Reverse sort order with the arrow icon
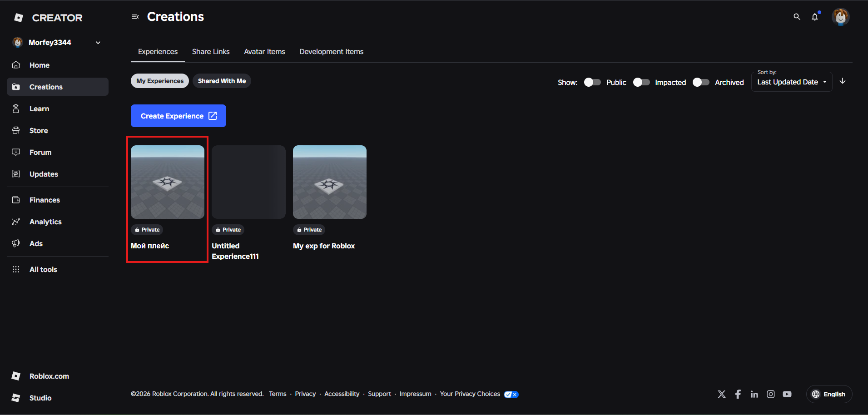The image size is (868, 415). 843,81
